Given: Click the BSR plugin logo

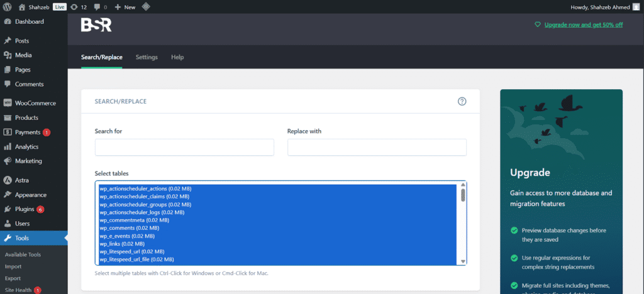Looking at the screenshot, I should (96, 25).
